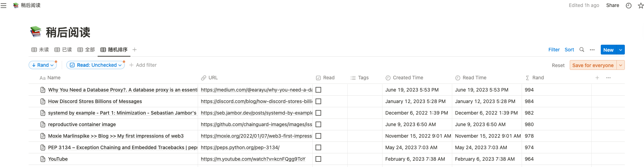
Task: Open page icon for Discord Stores row
Action: pyautogui.click(x=43, y=101)
